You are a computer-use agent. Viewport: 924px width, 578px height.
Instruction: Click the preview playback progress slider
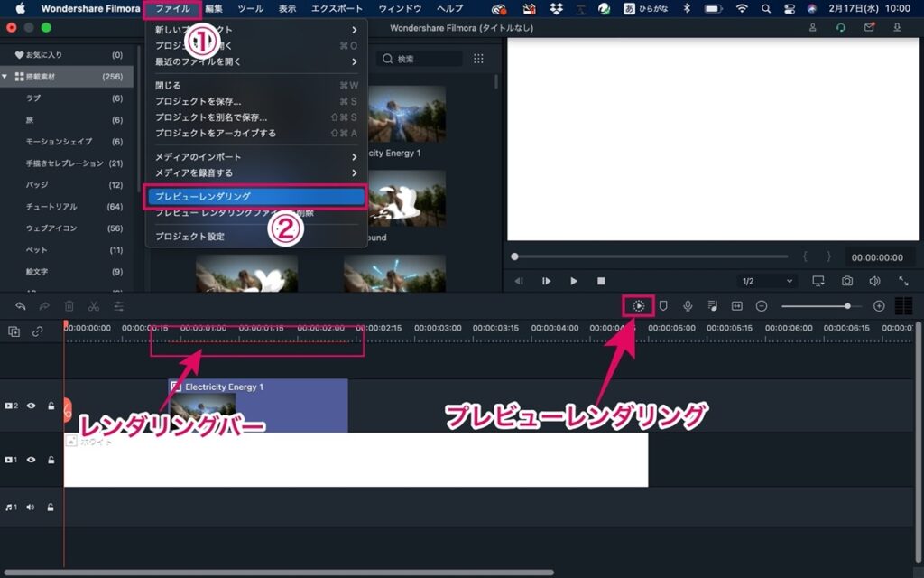(650, 256)
